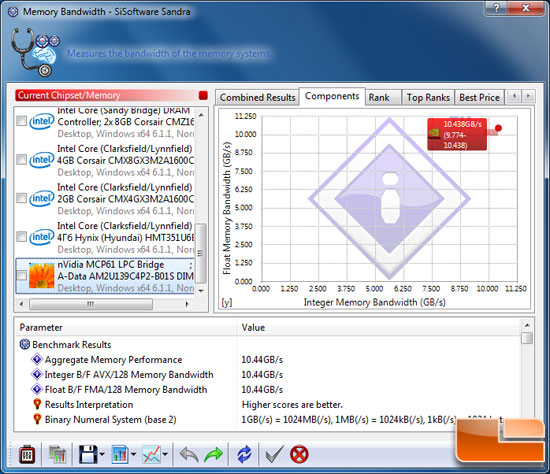Image resolution: width=550 pixels, height=474 pixels.
Task: Select the Intel Core Sandy Bridge DRAM entry
Action: tap(105, 122)
